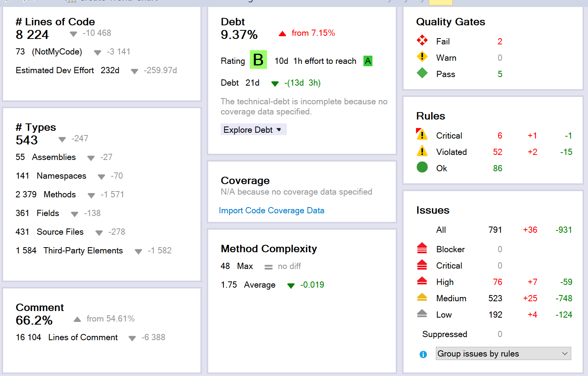
Task: Click the green down arrow next to Debt 21d
Action: pos(275,84)
